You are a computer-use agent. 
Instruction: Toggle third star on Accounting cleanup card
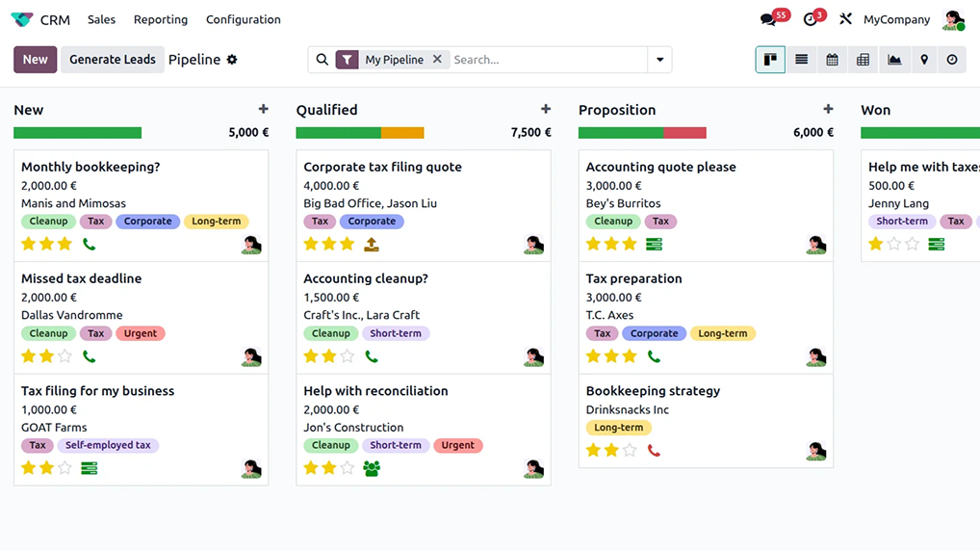click(347, 356)
